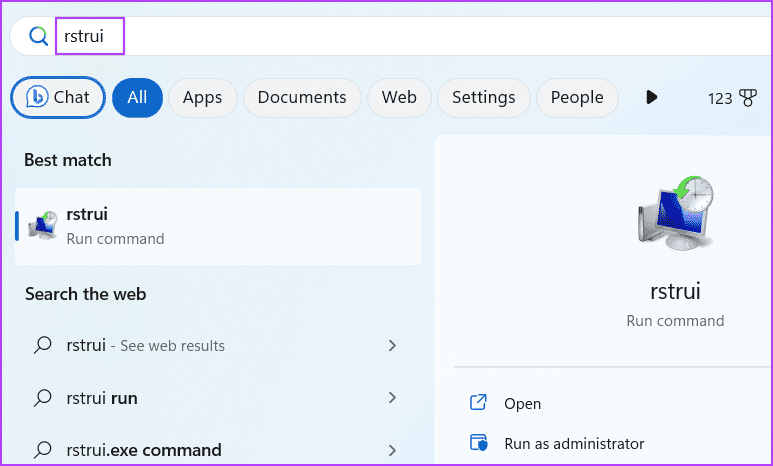Switch to the Apps filter tab

click(203, 97)
